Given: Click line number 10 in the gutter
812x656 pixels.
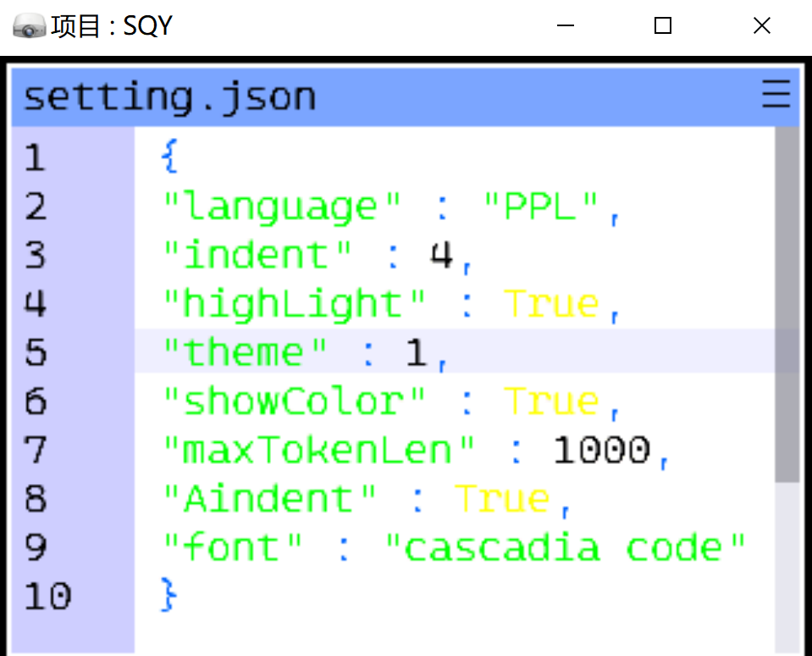Looking at the screenshot, I should point(47,596).
